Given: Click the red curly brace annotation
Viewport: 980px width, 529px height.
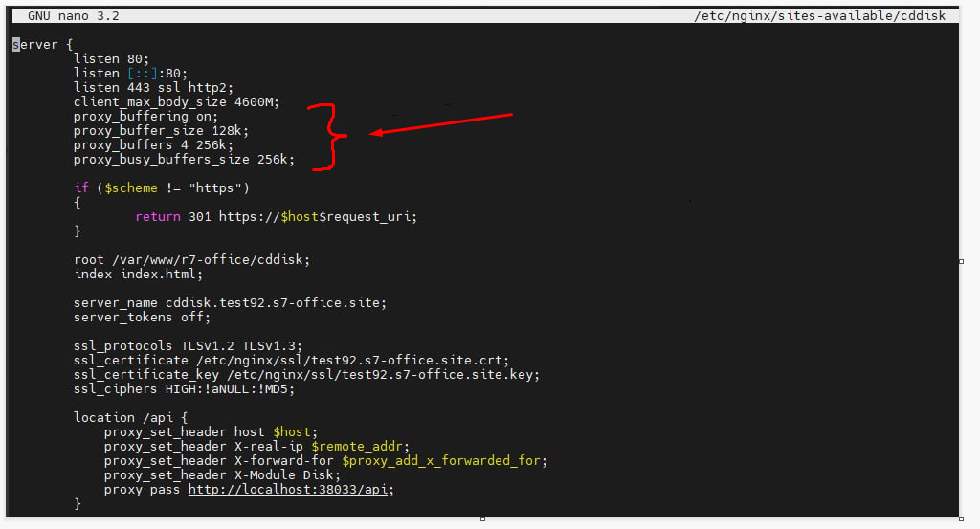Looking at the screenshot, I should [x=327, y=135].
